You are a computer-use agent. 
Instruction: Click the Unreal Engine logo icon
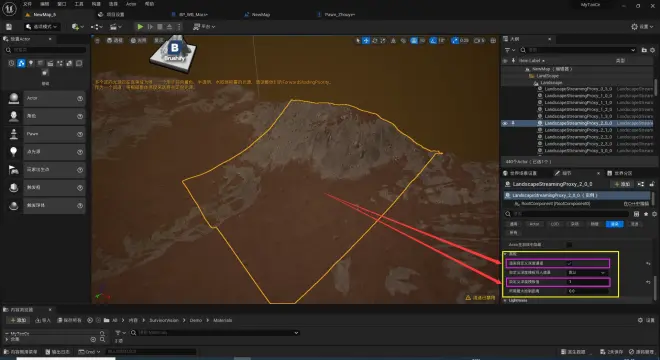pos(9,8)
